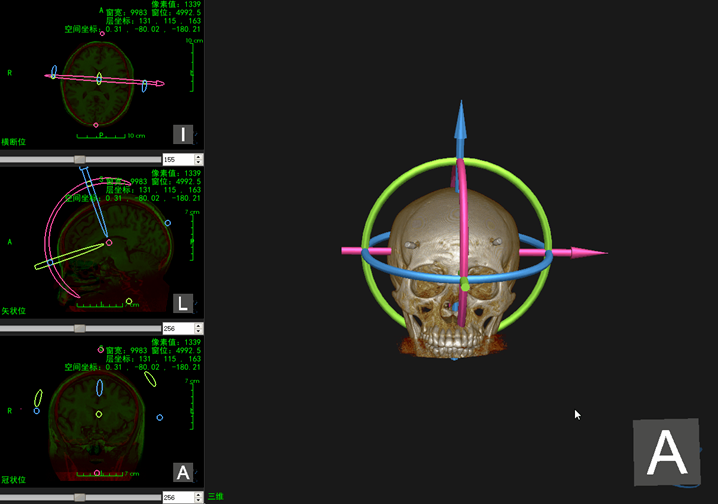Increase sagittal slice with the up stepper arrow

[x=198, y=325]
